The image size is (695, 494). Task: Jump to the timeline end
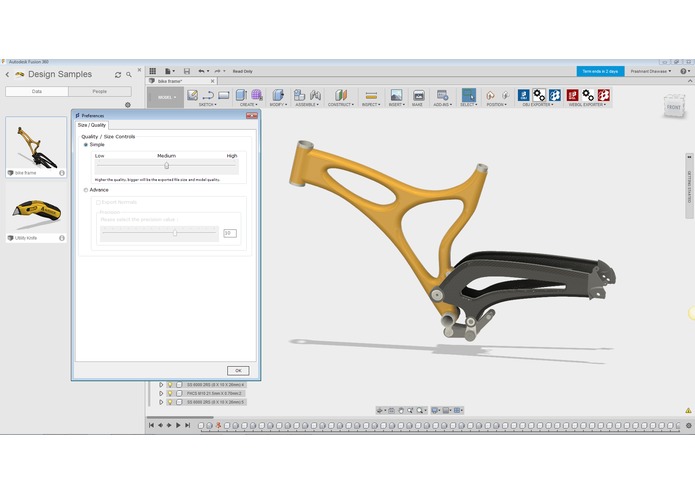pos(187,425)
